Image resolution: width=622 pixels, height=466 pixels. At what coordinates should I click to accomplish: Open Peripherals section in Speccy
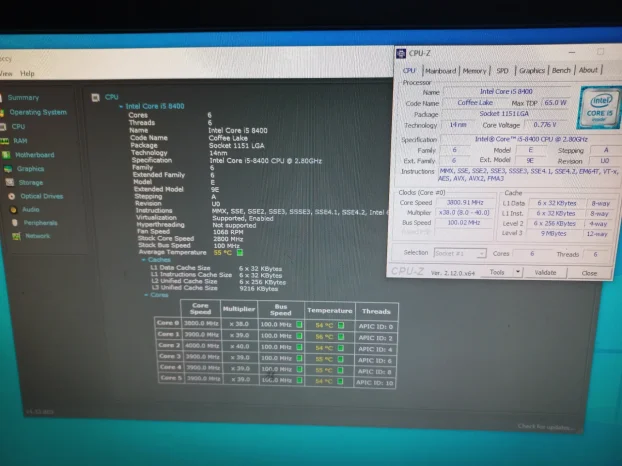click(40, 222)
